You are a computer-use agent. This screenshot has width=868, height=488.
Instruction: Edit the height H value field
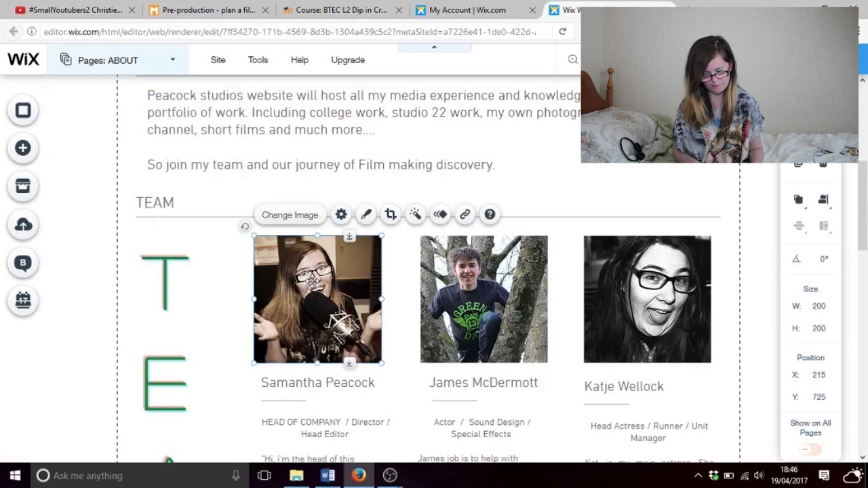pos(819,328)
